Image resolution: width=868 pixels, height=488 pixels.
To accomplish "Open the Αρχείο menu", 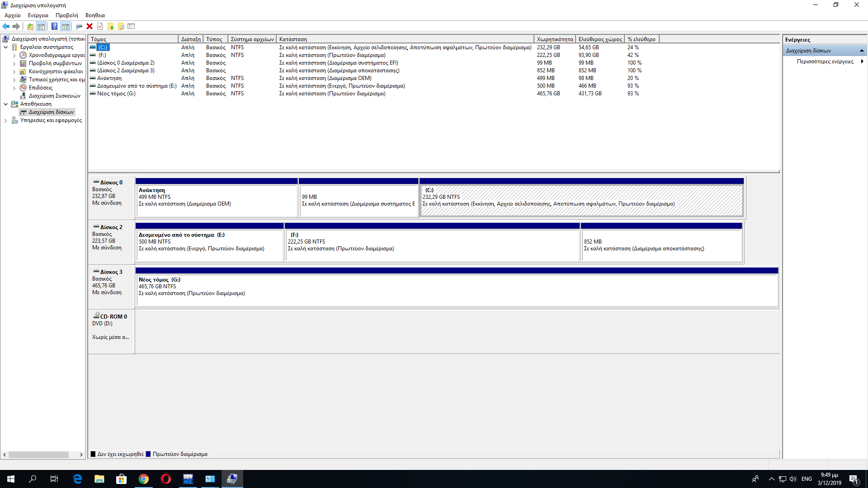I will pos(13,15).
